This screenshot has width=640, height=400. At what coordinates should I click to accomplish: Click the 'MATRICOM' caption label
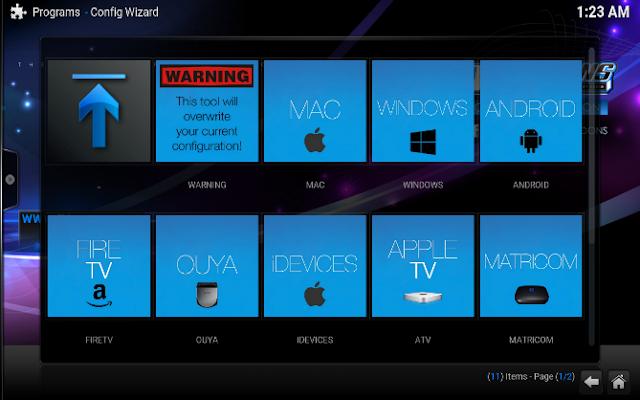tap(531, 340)
